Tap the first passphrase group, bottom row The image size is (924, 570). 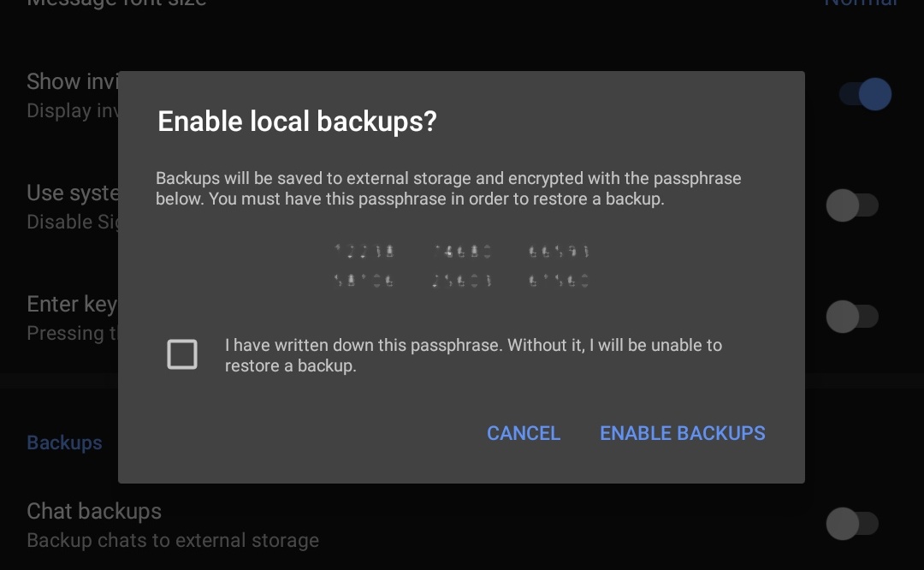click(x=365, y=280)
